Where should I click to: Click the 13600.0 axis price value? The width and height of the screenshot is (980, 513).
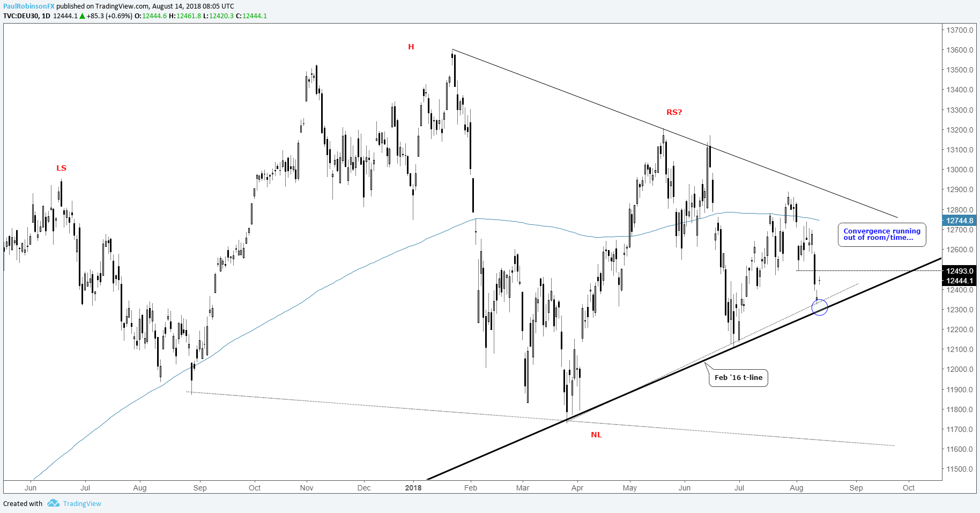960,50
